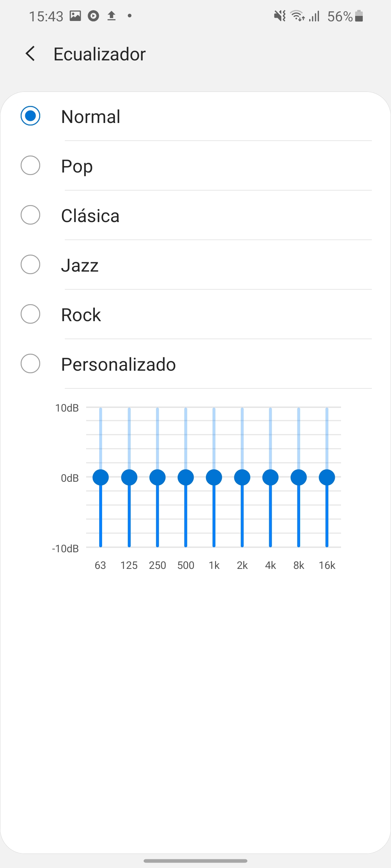Select the Pop preset radio button

(x=30, y=166)
